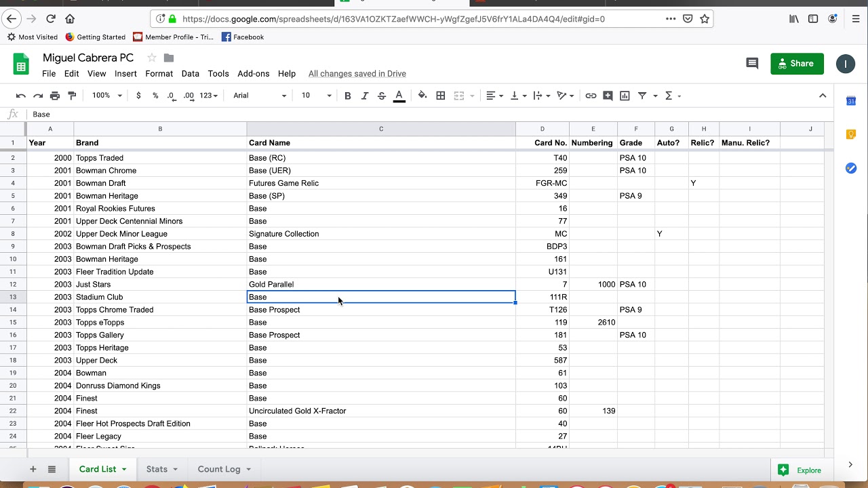Open the vertical align dropdown
This screenshot has width=868, height=488.
pos(518,96)
